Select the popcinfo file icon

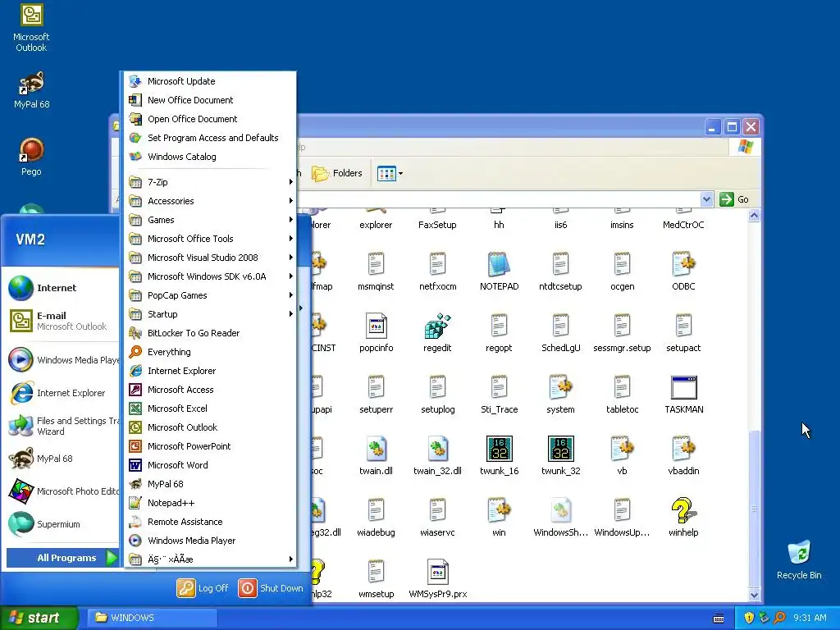tap(376, 333)
